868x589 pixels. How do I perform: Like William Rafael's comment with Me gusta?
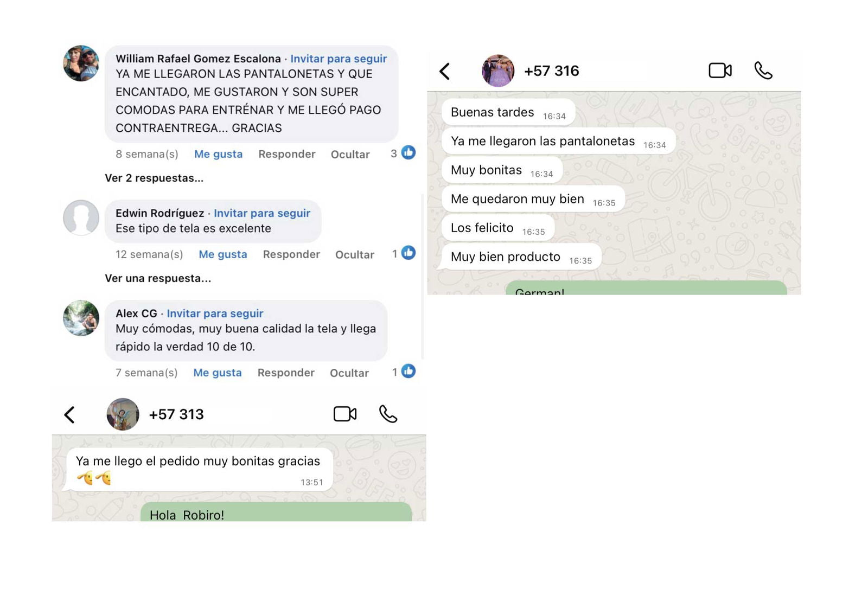pyautogui.click(x=218, y=154)
